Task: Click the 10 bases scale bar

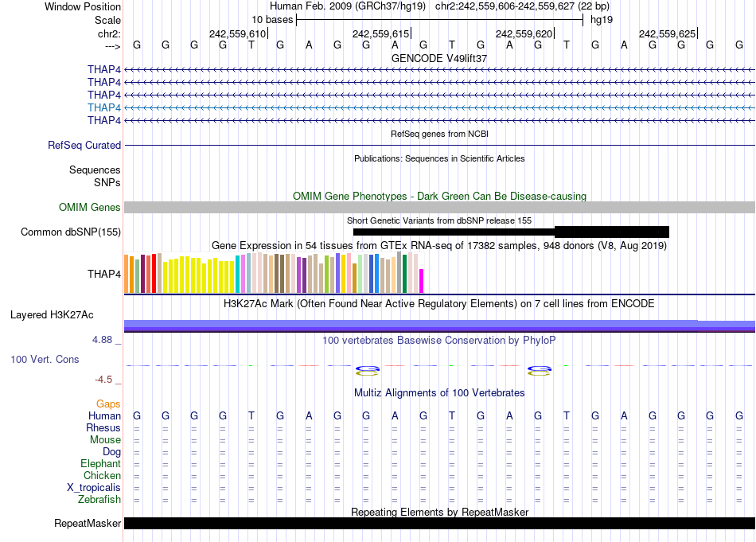Action: point(439,19)
